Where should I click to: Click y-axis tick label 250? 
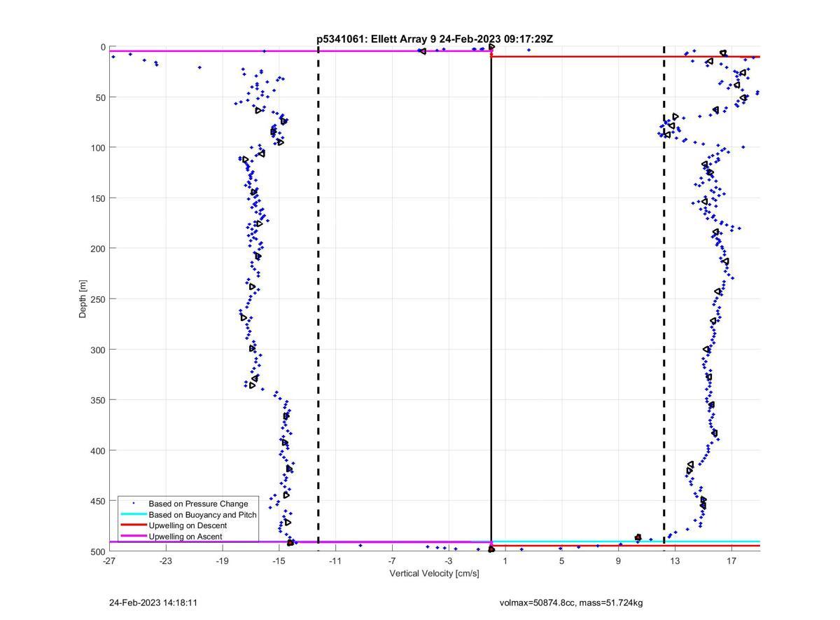(x=99, y=299)
